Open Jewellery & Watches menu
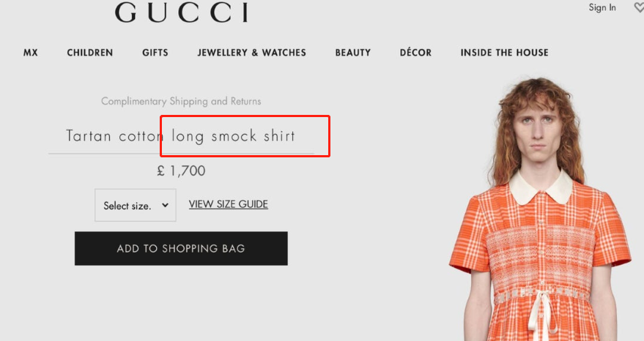Image resolution: width=644 pixels, height=341 pixels. coord(252,53)
